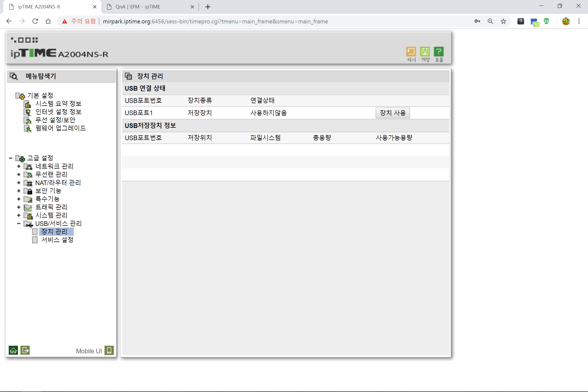Collapse the 고급 설정 section
Screen dimensions: 588x392
click(x=11, y=158)
